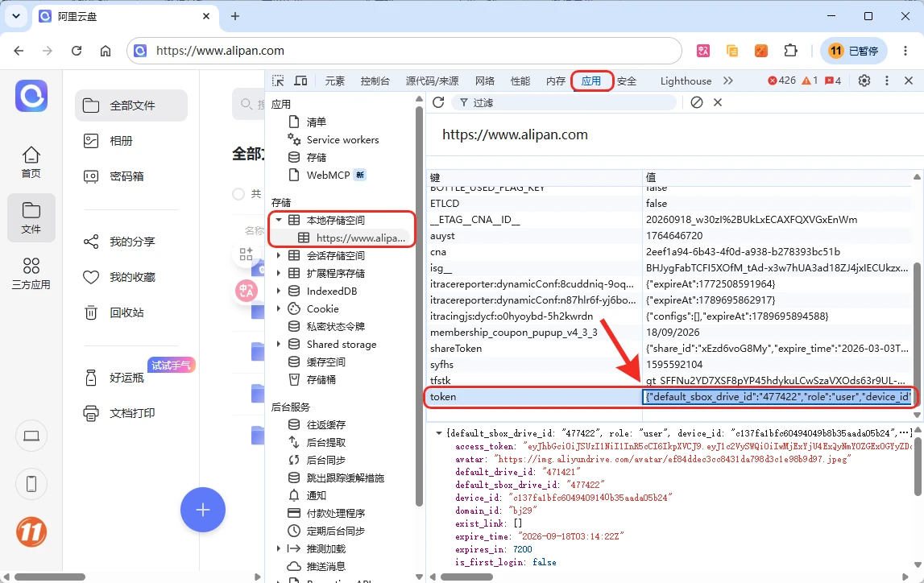
Task: Toggle select-all circle next to 共
Action: click(x=238, y=194)
